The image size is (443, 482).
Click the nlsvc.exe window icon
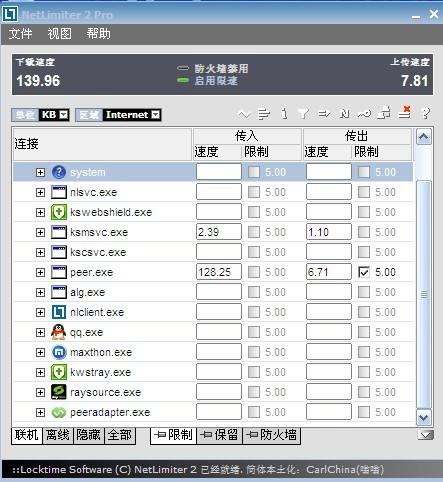(59, 192)
